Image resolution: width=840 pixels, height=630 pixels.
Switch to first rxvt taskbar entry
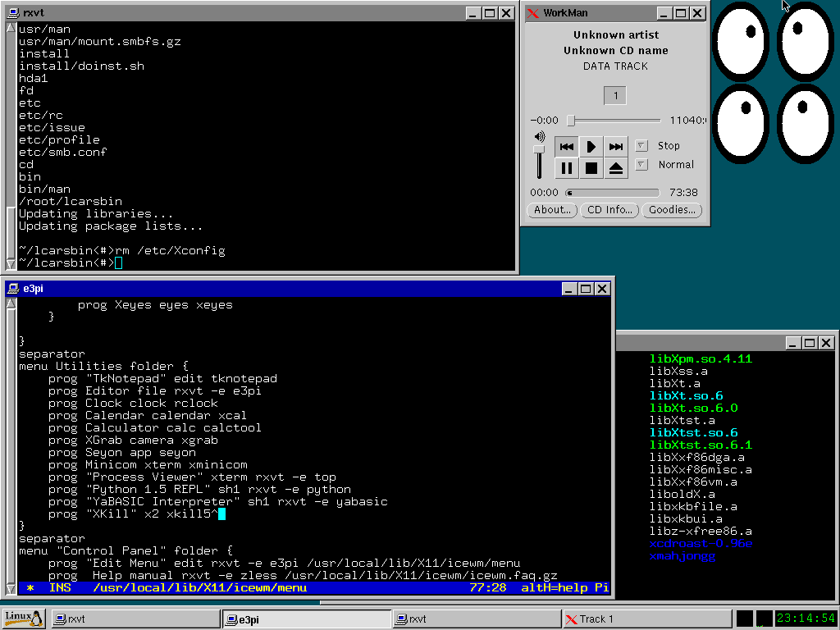136,619
